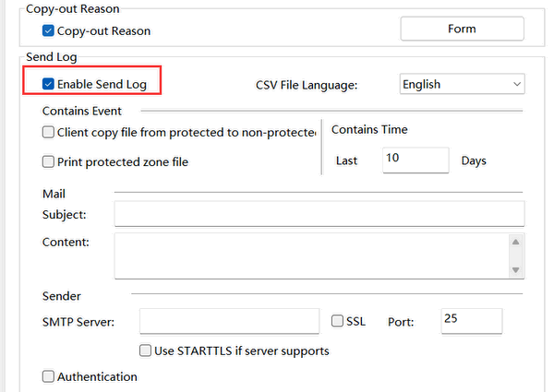Click Content box scroll down arrow
554x392 pixels.
click(x=515, y=269)
